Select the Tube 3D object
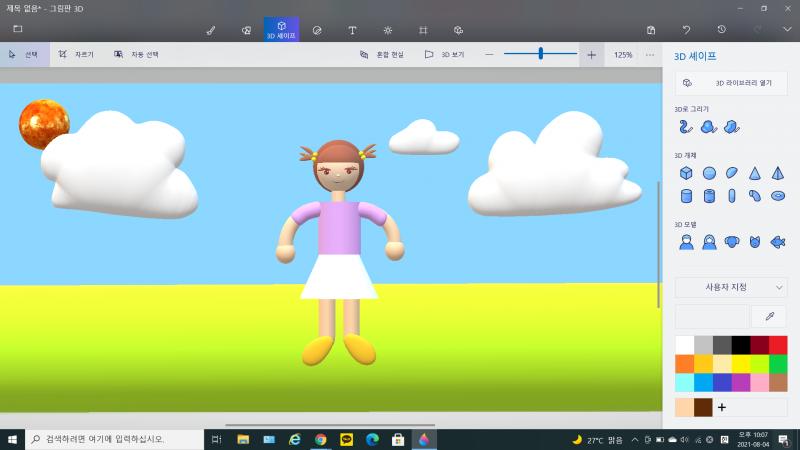 709,196
